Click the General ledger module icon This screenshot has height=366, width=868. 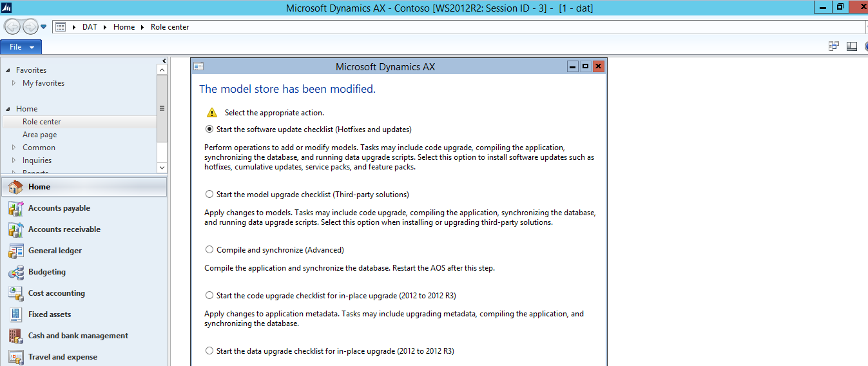15,251
